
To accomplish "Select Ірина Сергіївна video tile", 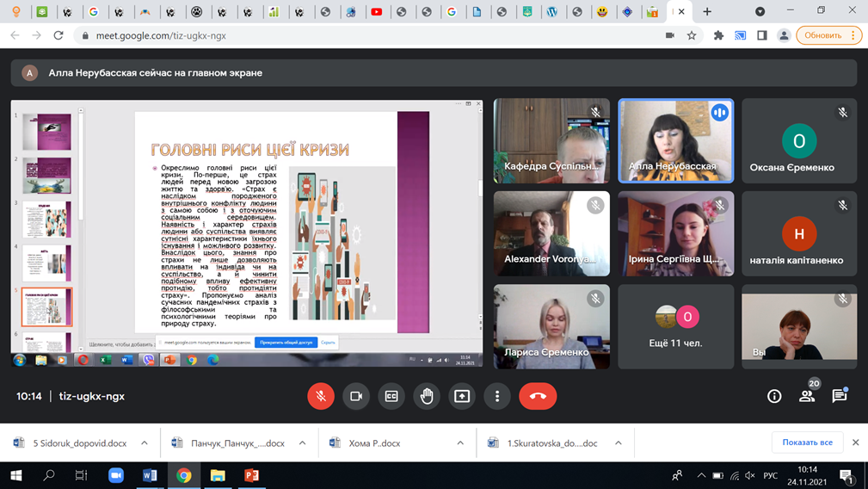I will 676,233.
